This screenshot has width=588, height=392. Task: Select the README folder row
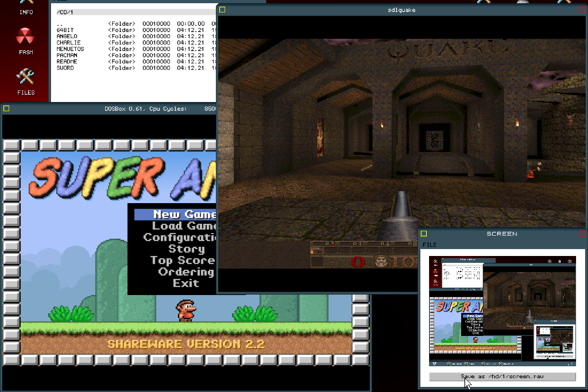coord(136,62)
